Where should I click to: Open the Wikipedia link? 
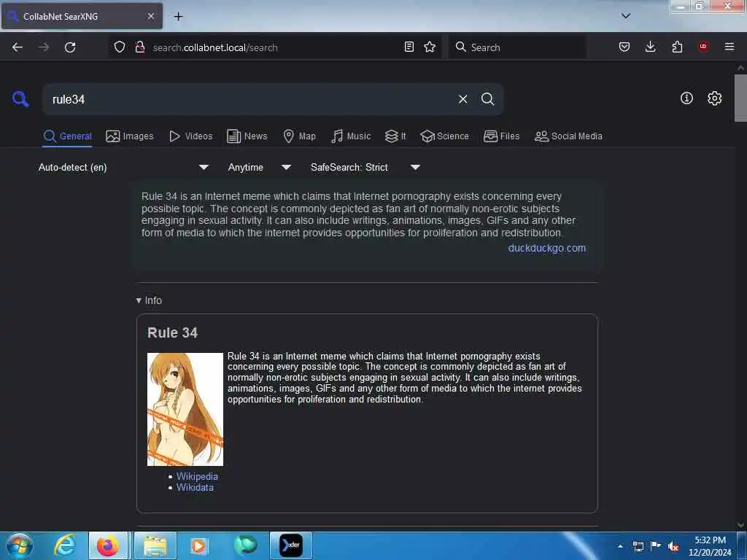pyautogui.click(x=197, y=476)
